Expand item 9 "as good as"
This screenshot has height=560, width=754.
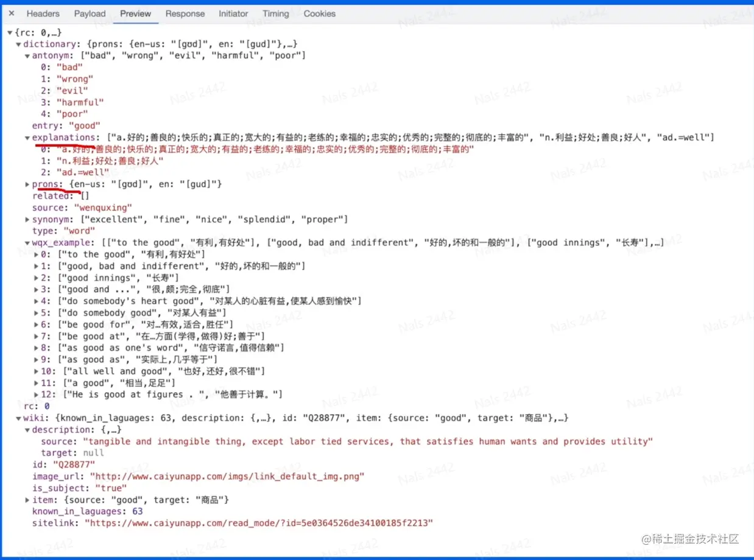[36, 359]
